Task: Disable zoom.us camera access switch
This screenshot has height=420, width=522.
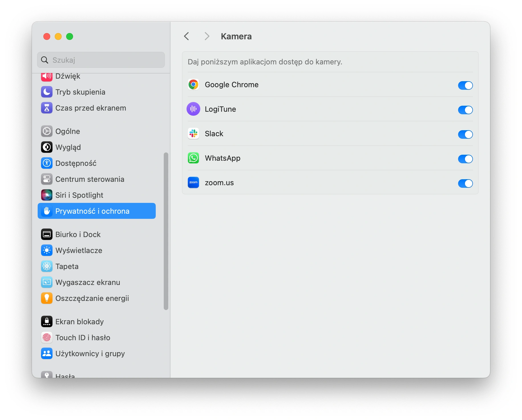Action: point(465,183)
